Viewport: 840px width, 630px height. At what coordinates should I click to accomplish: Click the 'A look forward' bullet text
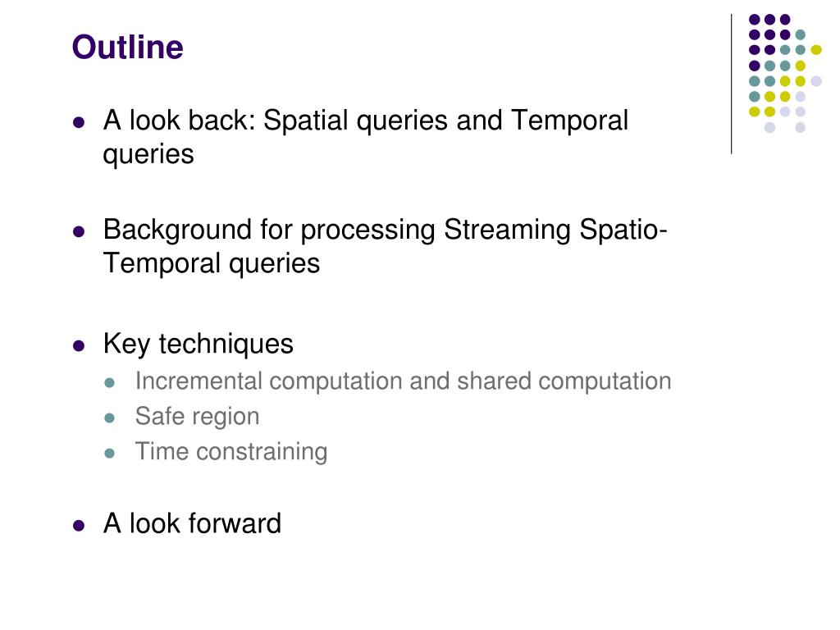tap(192, 523)
